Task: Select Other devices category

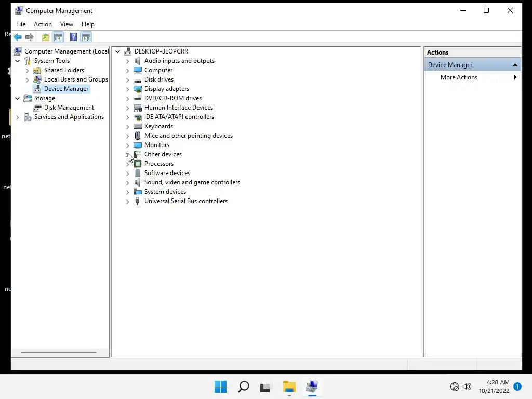Action: (163, 154)
